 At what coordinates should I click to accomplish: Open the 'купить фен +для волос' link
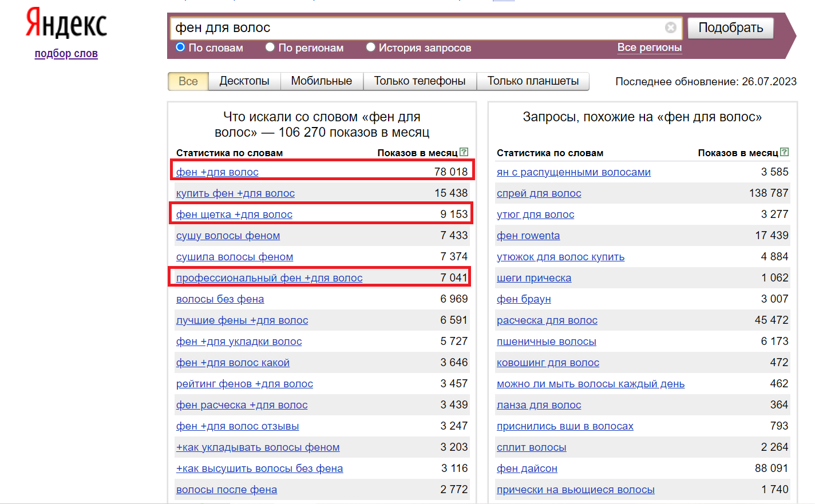coord(235,193)
